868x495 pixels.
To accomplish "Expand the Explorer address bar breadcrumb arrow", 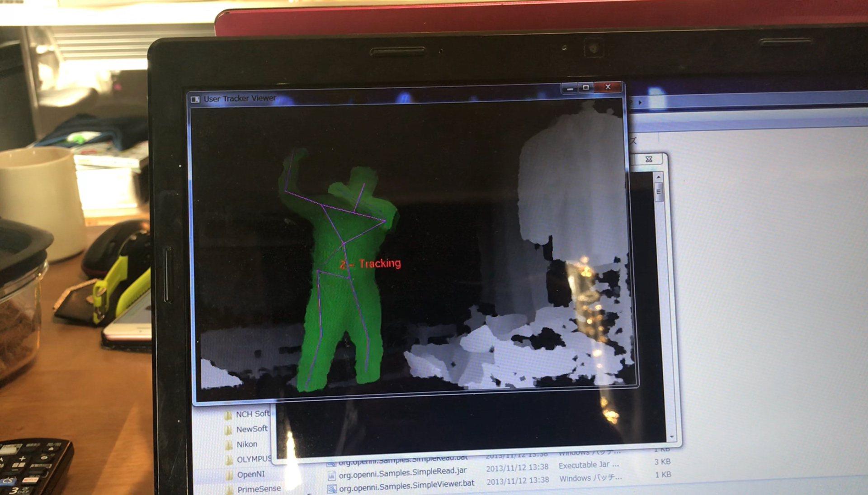I will click(x=640, y=103).
